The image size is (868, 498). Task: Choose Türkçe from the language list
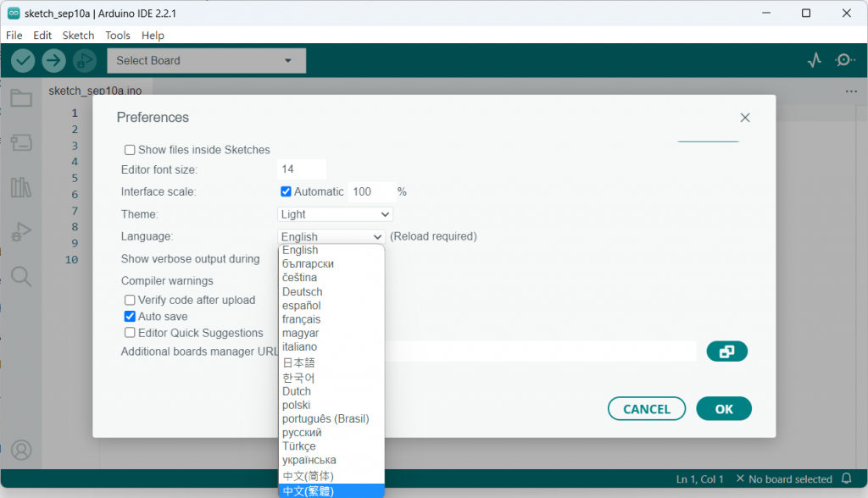[x=331, y=446]
